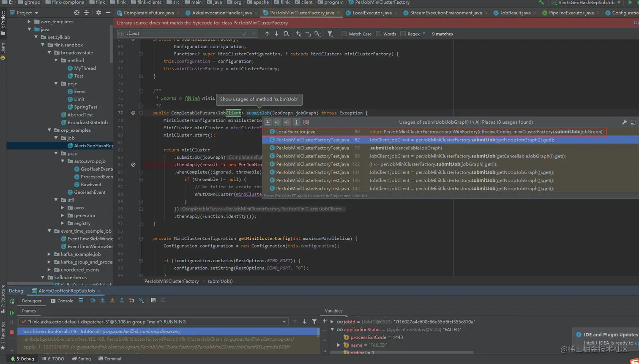639x364 pixels.
Task: Toggle the Words search checkbox
Action: (x=379, y=34)
